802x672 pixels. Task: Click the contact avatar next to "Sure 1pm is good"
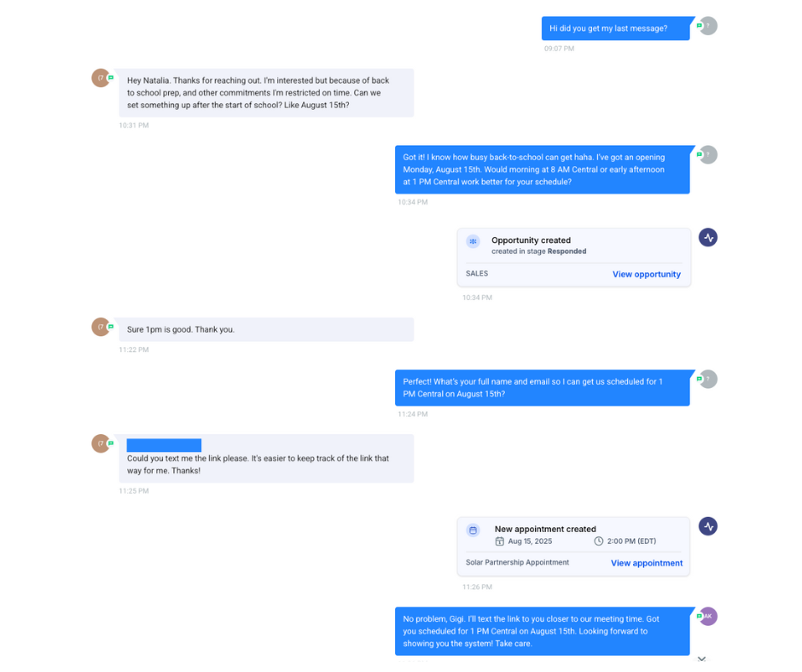[x=101, y=327]
